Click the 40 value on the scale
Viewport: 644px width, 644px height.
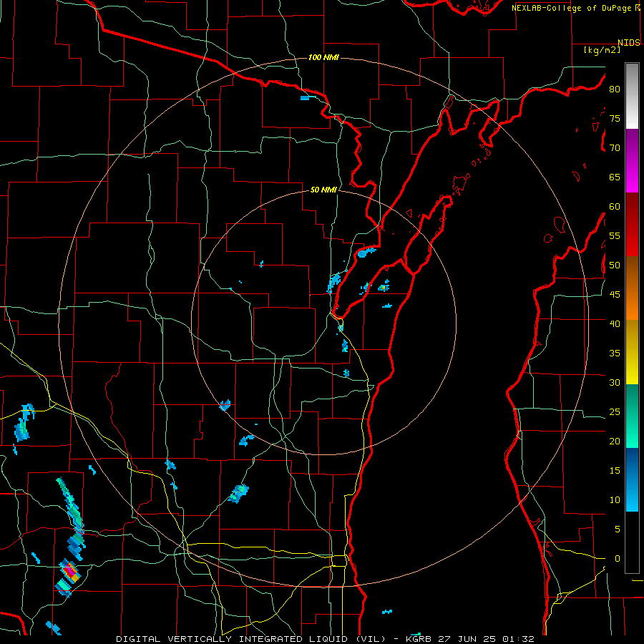tap(615, 324)
